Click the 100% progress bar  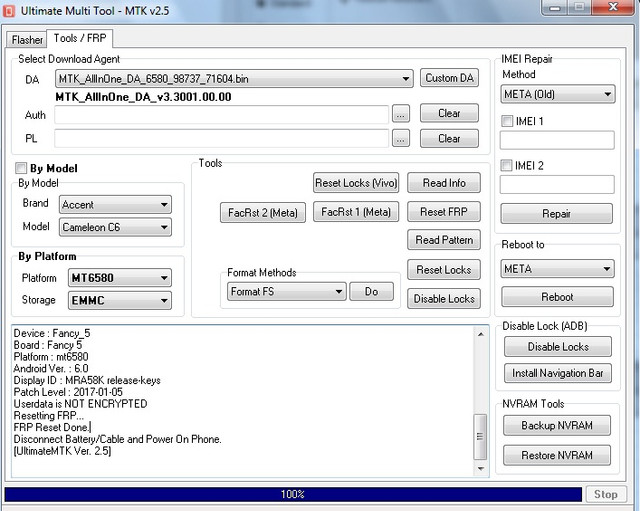pos(293,494)
